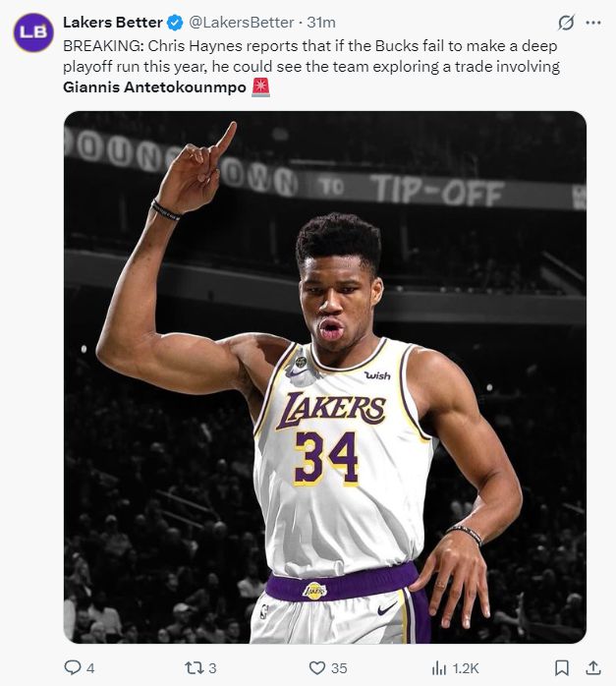616x686 pixels.
Task: Open the Giannis Lakers jersey photo
Action: [x=324, y=377]
